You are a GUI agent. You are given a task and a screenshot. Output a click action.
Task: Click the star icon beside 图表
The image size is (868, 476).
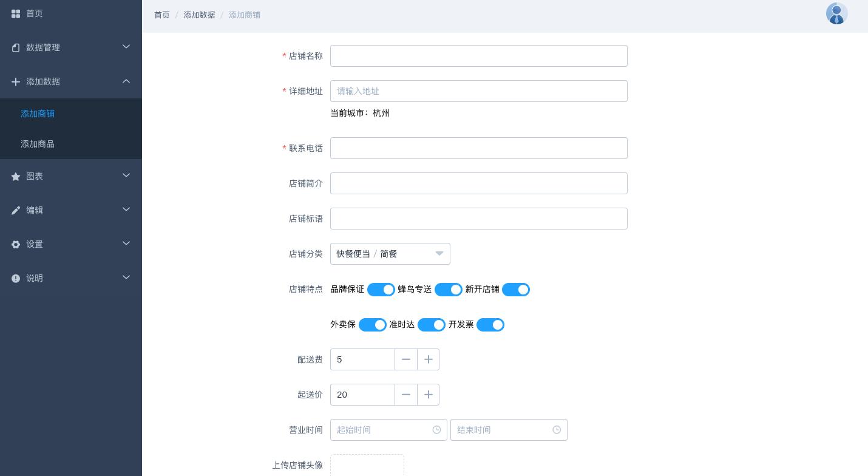16,176
